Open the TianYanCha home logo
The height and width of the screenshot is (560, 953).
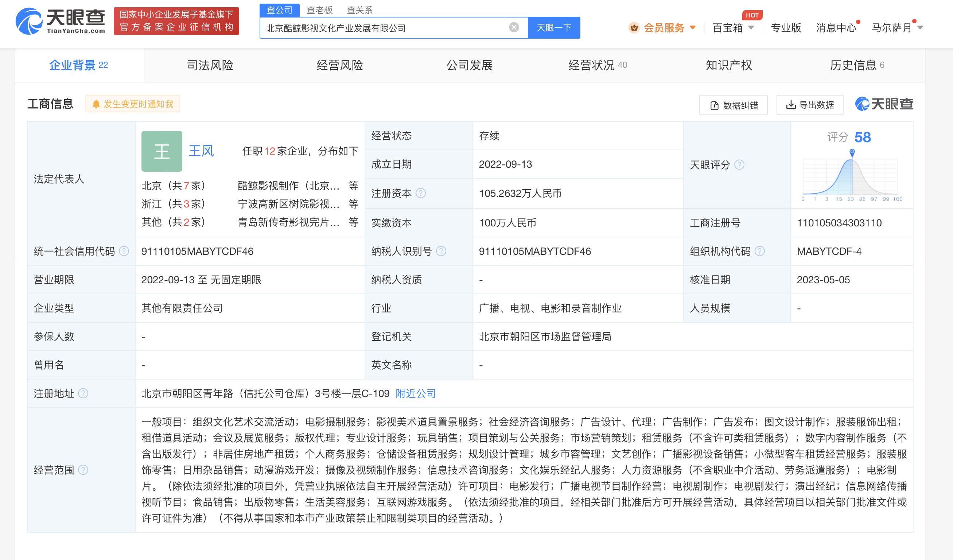click(x=61, y=21)
